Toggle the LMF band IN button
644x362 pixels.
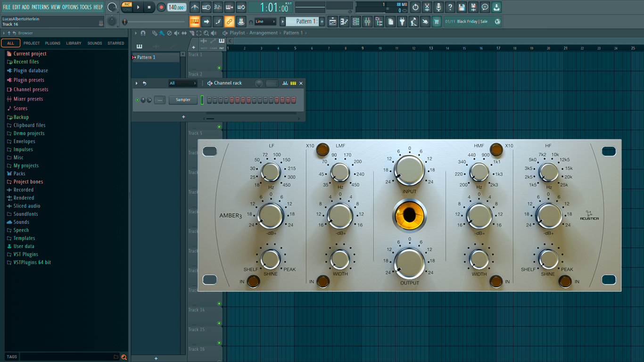323,282
